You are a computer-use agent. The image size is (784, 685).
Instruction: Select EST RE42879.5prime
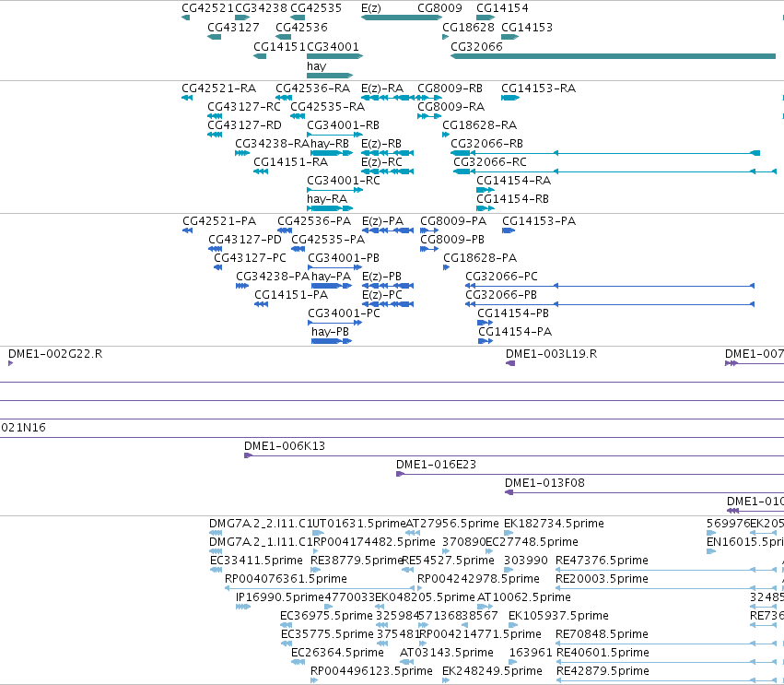point(603,671)
